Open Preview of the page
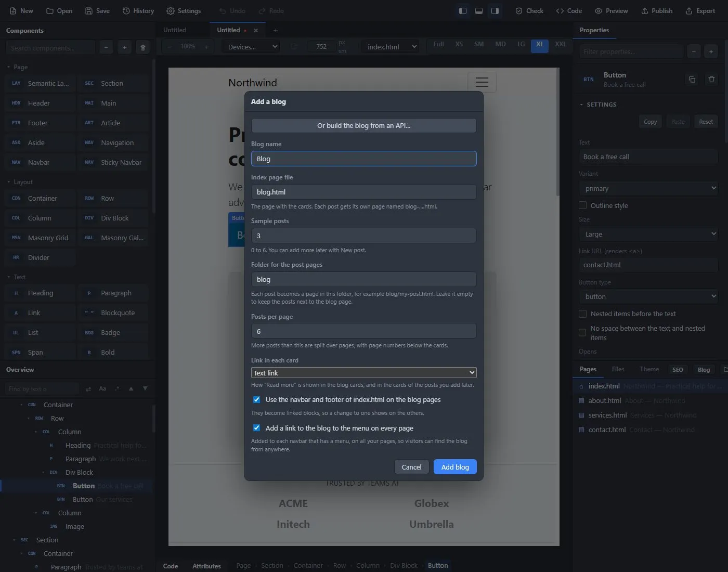 (x=611, y=11)
